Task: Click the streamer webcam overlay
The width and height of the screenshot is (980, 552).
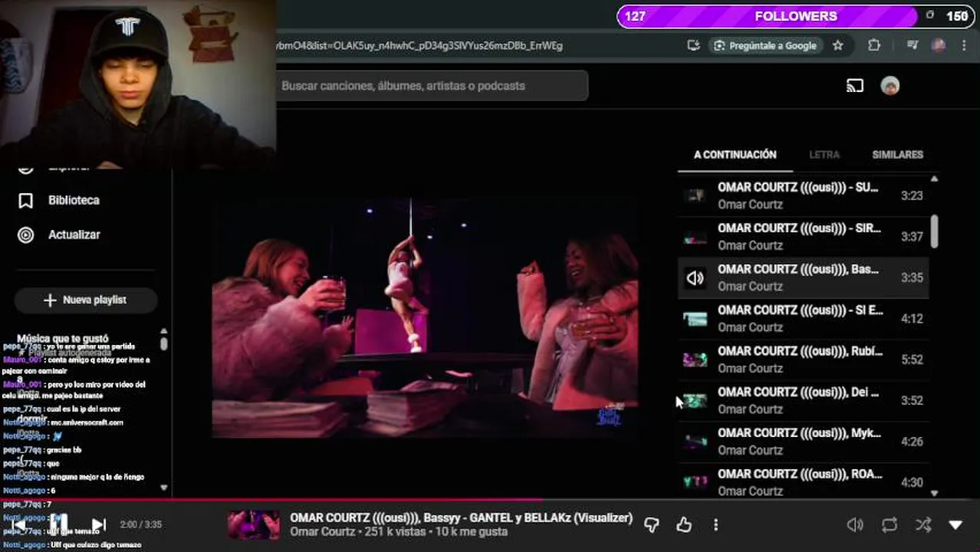Action: pos(138,83)
